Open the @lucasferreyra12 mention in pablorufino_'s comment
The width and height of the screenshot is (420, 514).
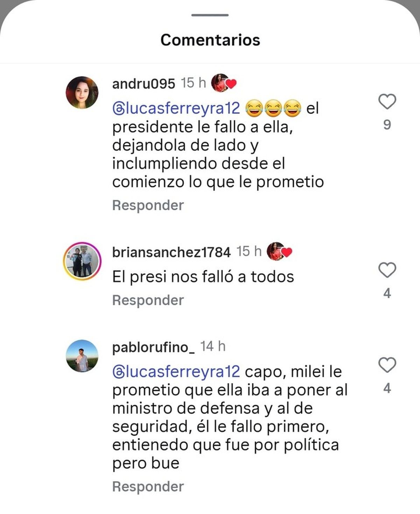176,371
